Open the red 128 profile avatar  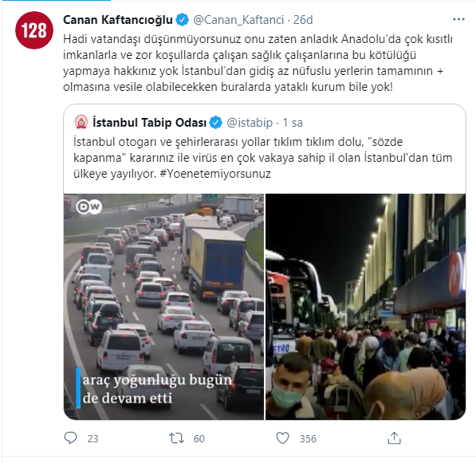34,30
